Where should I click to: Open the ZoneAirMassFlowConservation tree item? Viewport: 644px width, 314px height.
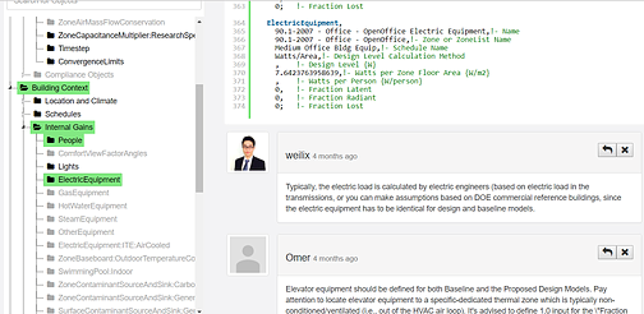111,22
